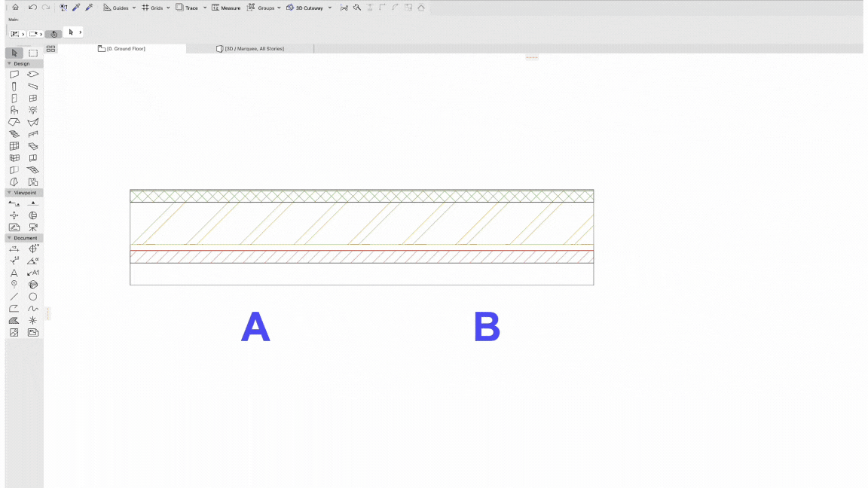Select the Stair tool
868x488 pixels.
(14, 134)
